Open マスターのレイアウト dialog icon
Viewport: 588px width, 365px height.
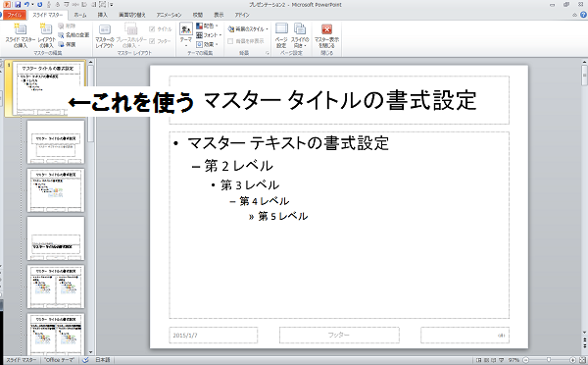(105, 35)
